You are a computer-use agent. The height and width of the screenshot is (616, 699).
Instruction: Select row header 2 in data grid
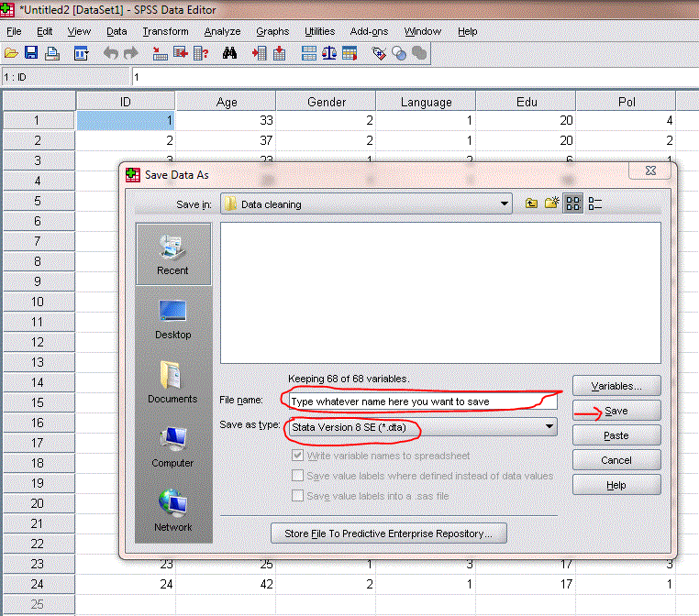tap(39, 140)
